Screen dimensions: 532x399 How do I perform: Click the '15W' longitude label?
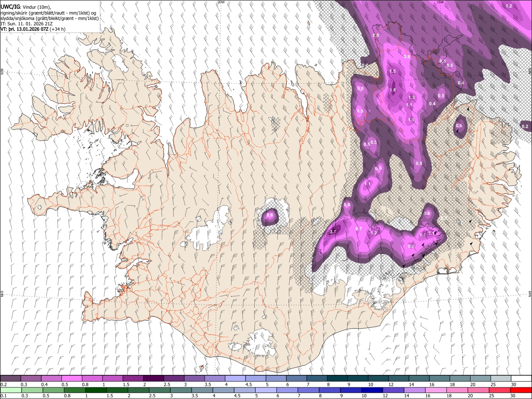440,2
